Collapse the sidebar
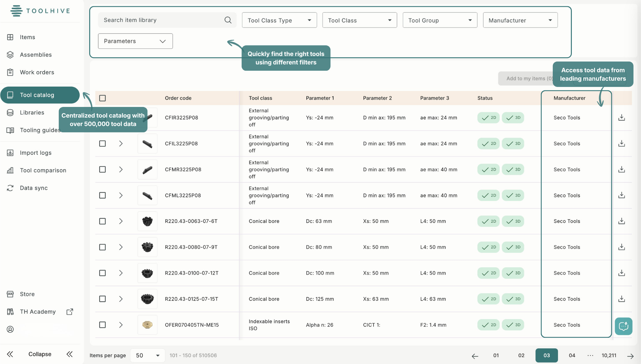641x364 pixels. [40, 354]
